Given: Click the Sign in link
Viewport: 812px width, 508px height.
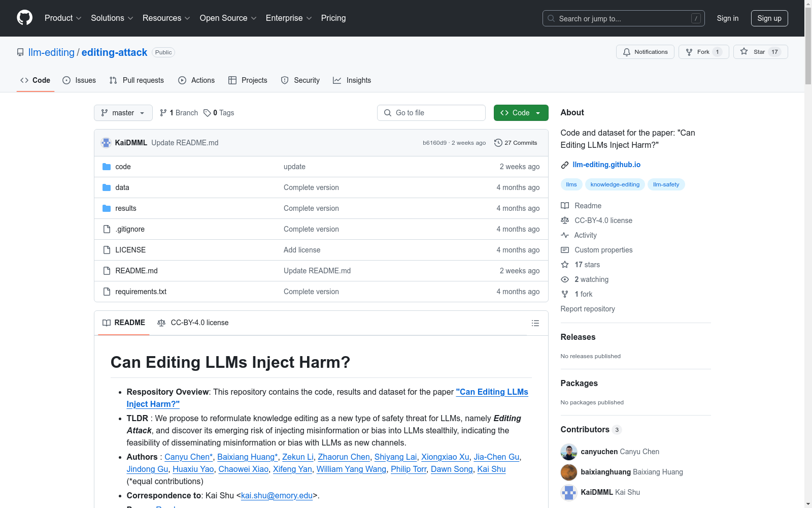Looking at the screenshot, I should (728, 18).
